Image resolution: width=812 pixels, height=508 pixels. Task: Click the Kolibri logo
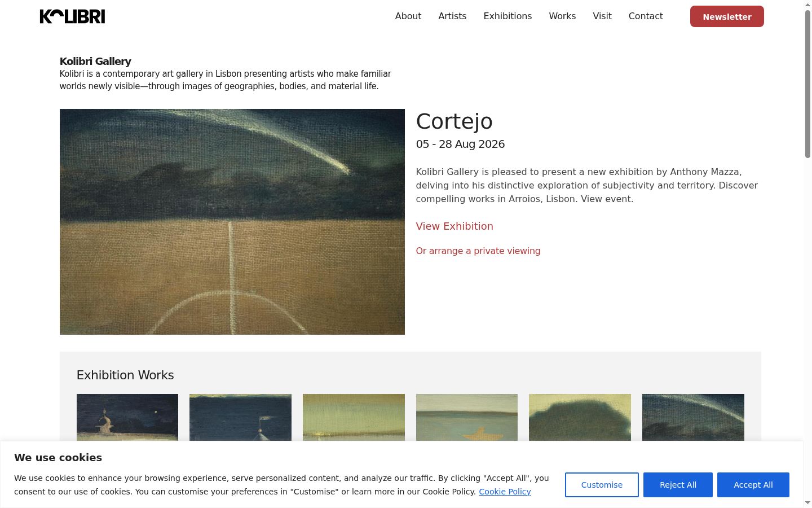point(72,16)
